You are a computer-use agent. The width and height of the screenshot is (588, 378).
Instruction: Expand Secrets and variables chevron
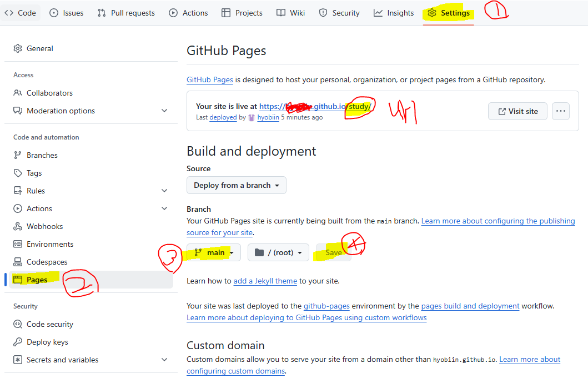pyautogui.click(x=164, y=360)
